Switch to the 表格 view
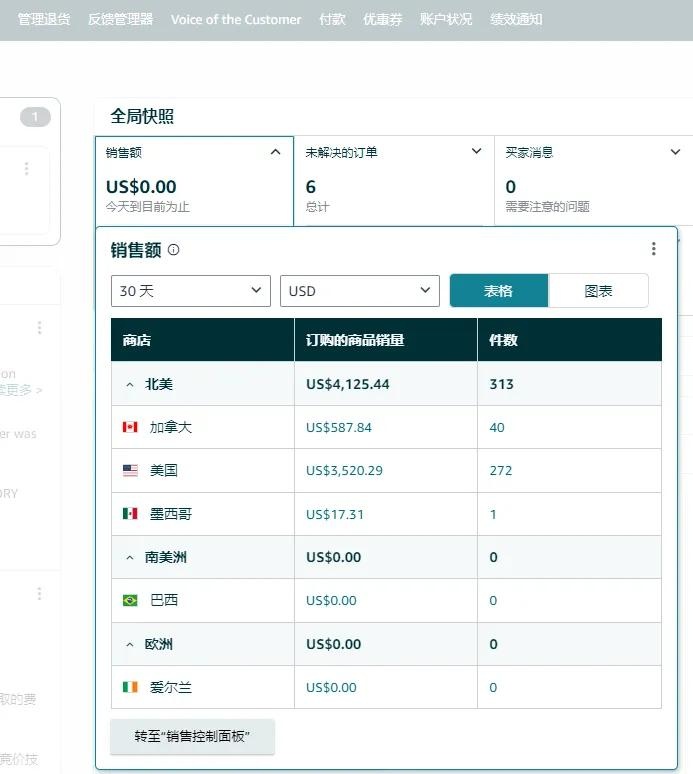 tap(499, 291)
